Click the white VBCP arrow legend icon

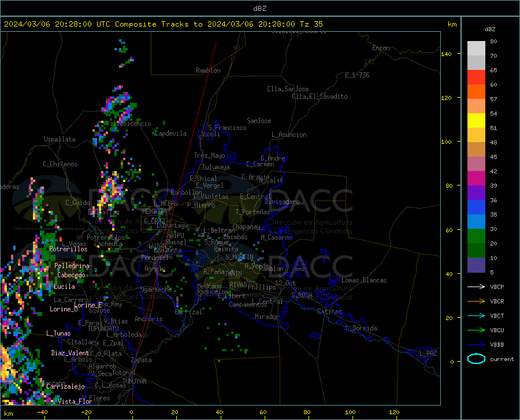(476, 287)
